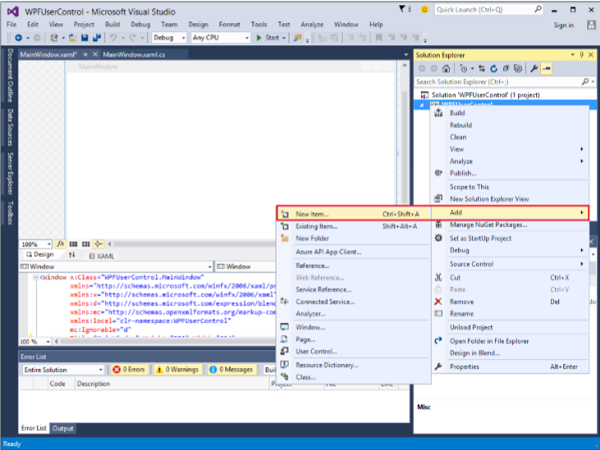Switch to the Output tab
The image size is (600, 450).
pos(63,428)
